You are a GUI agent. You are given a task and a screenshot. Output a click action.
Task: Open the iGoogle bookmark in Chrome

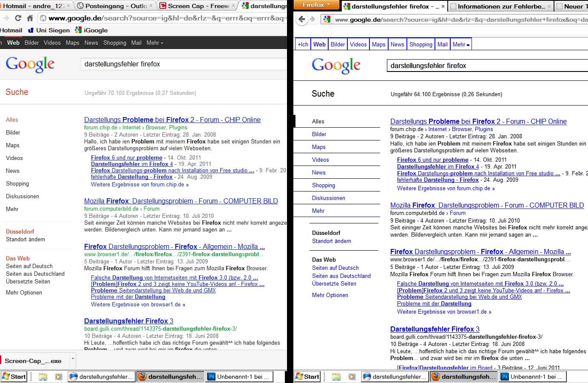click(x=91, y=30)
